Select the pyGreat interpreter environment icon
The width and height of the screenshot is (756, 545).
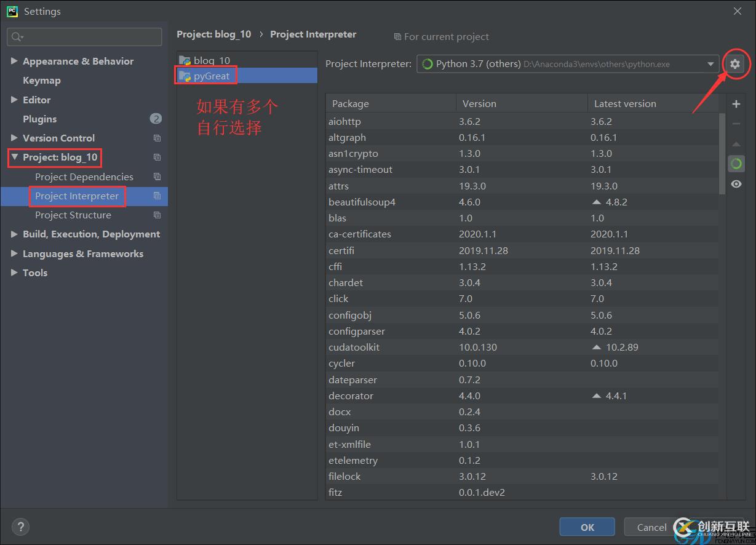pos(186,75)
